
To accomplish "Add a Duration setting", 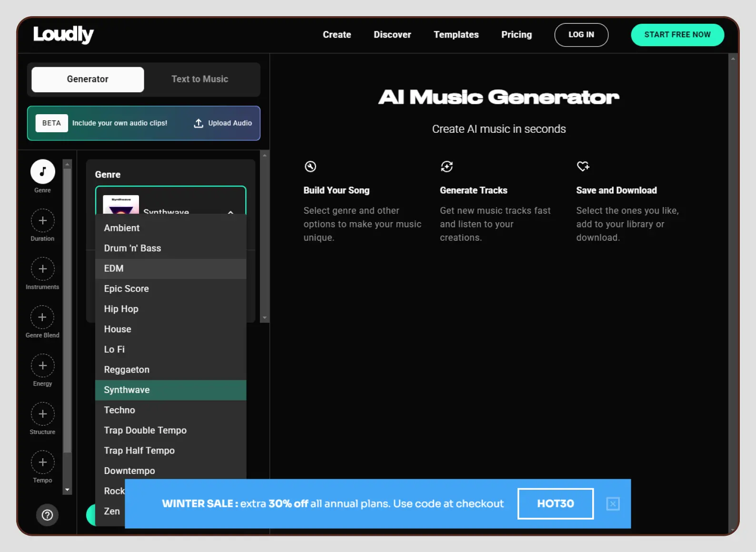I will click(43, 220).
